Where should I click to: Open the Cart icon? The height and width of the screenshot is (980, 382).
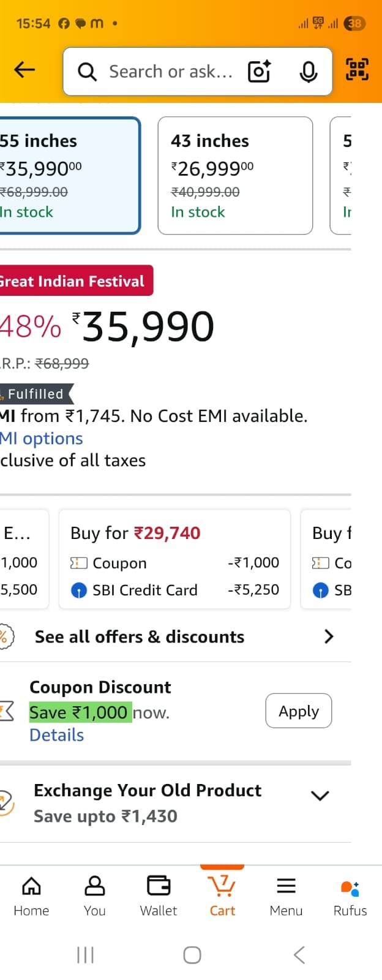222,895
